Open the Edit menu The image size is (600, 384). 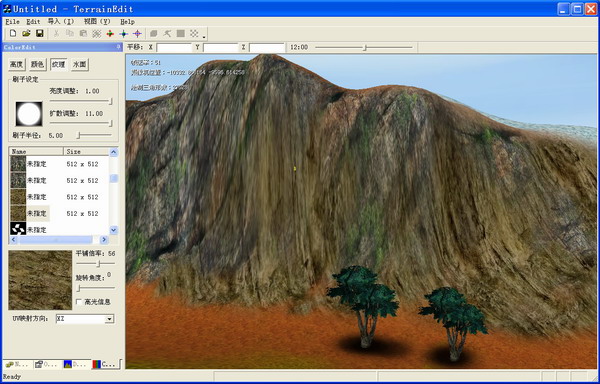pos(33,22)
